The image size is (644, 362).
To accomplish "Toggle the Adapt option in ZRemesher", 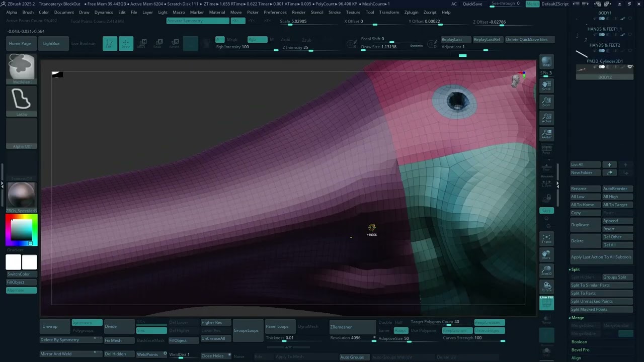I will tap(400, 330).
